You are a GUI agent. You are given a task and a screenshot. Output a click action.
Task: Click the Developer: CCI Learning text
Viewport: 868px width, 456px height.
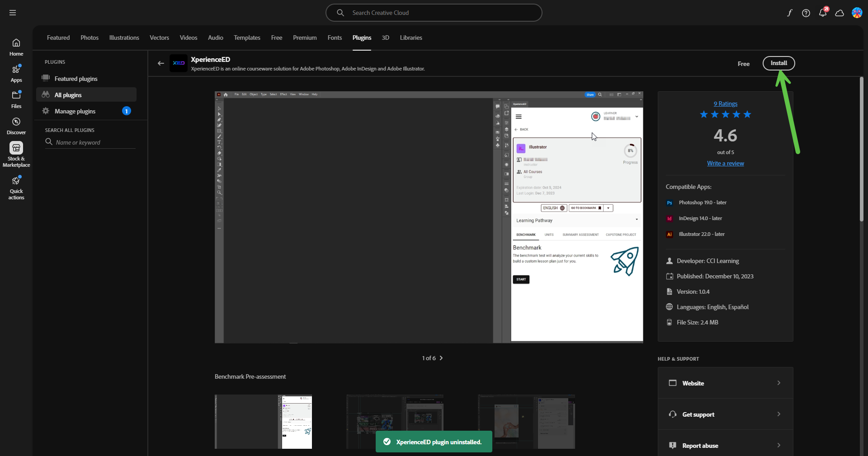coord(708,261)
